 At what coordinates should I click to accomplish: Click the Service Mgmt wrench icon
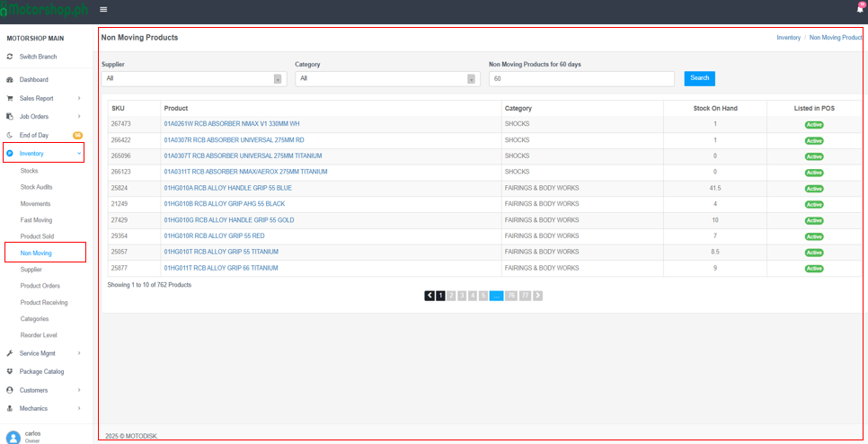coord(10,353)
